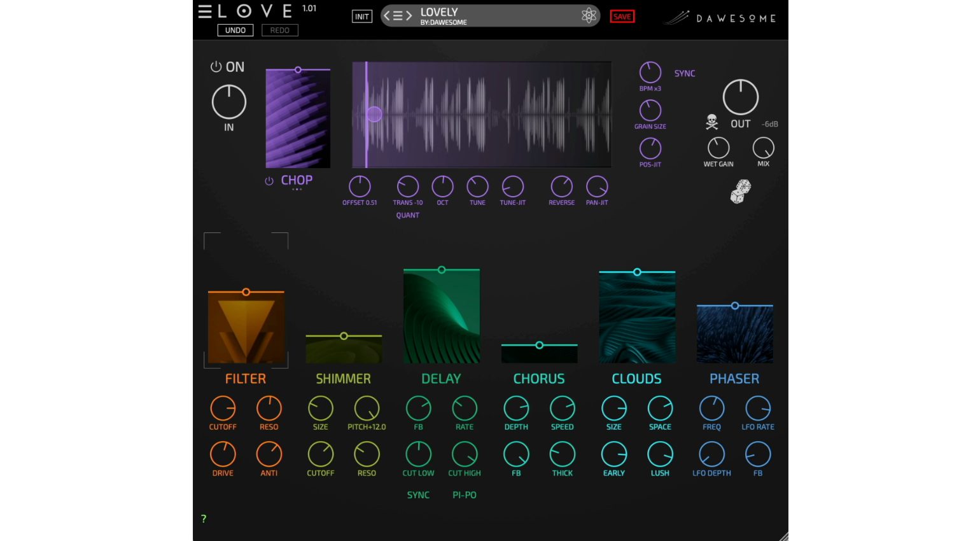Click the red SAVE button
The height and width of the screenshot is (541, 980).
click(x=622, y=17)
